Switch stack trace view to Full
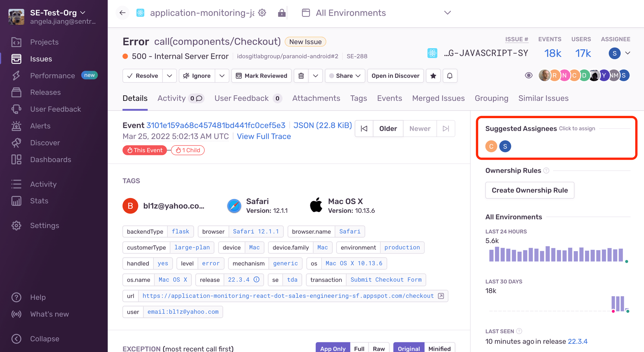Image resolution: width=644 pixels, height=352 pixels. [359, 348]
